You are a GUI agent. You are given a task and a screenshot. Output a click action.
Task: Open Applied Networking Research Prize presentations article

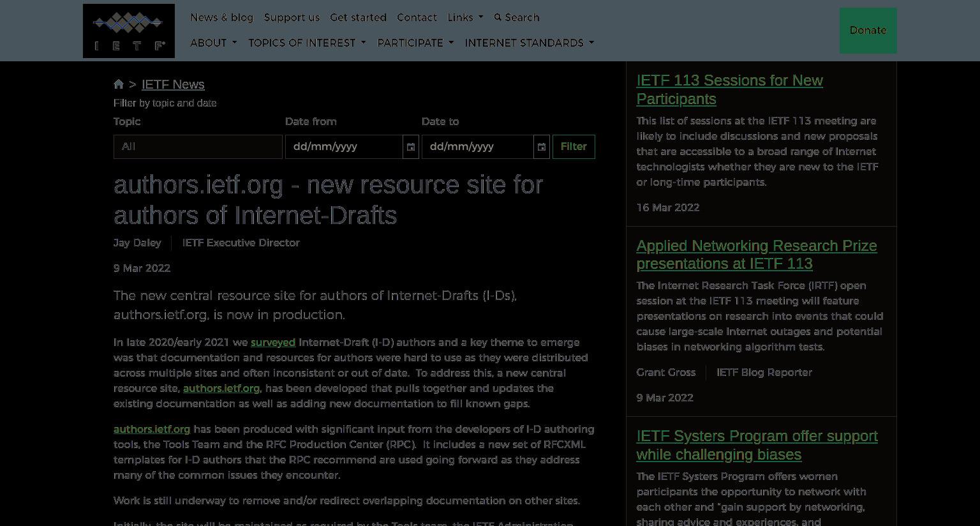coord(757,255)
